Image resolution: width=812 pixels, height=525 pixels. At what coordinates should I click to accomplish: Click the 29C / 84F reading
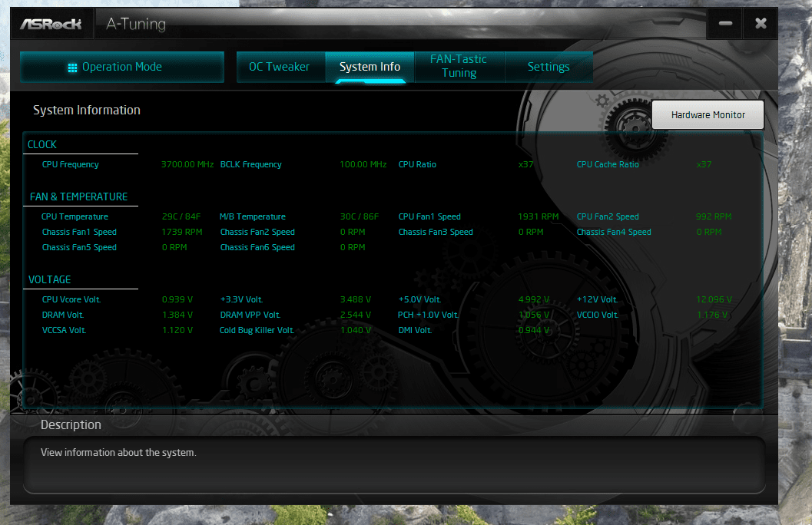pyautogui.click(x=181, y=216)
